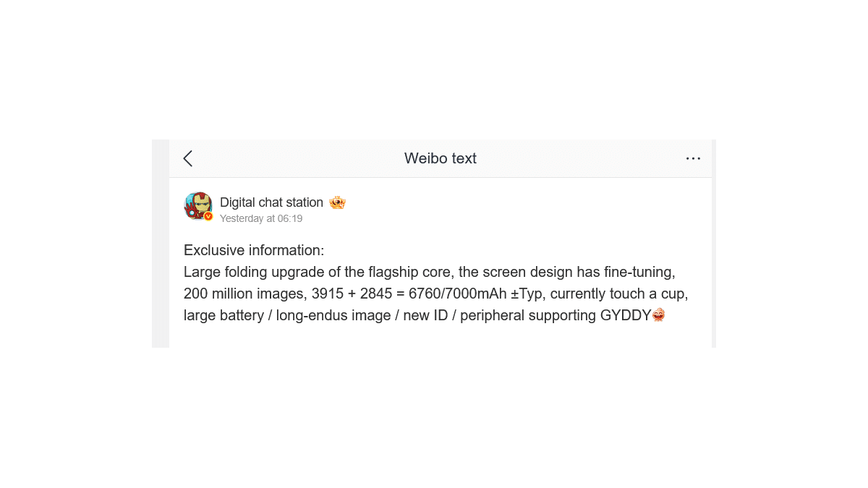Click the word GYDDY in the post
This screenshot has height=488, width=868.
[x=626, y=315]
